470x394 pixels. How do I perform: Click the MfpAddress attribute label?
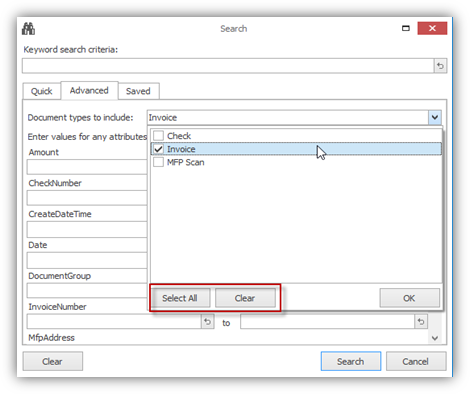tap(51, 338)
